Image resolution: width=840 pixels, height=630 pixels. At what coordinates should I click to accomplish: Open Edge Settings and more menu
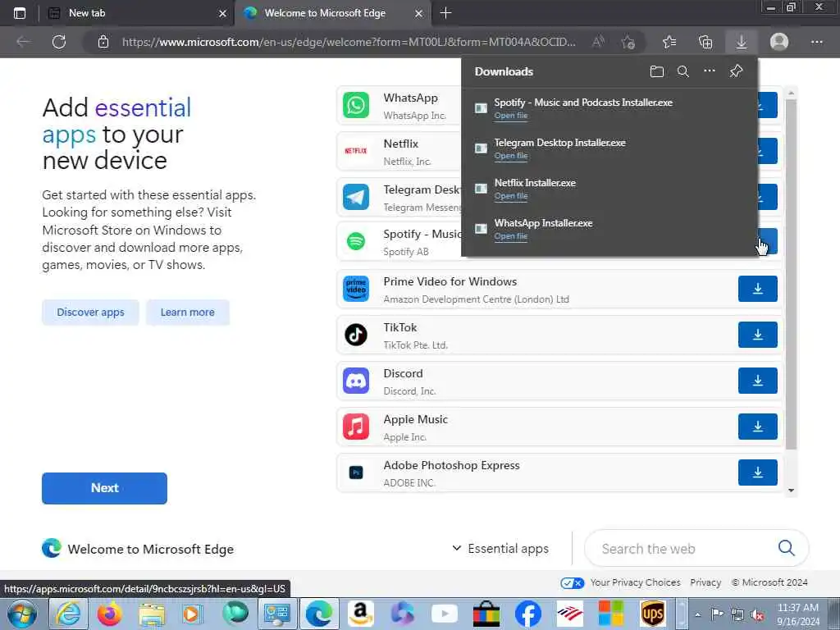[x=816, y=42]
